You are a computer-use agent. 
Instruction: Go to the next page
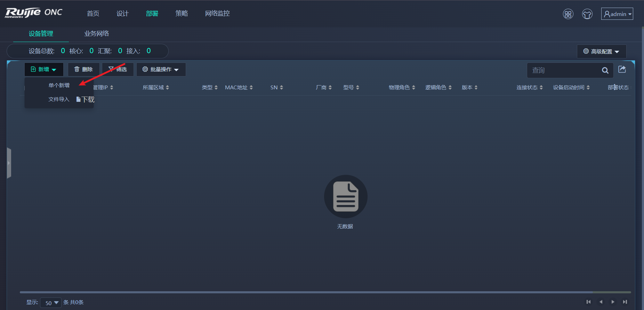tap(613, 302)
